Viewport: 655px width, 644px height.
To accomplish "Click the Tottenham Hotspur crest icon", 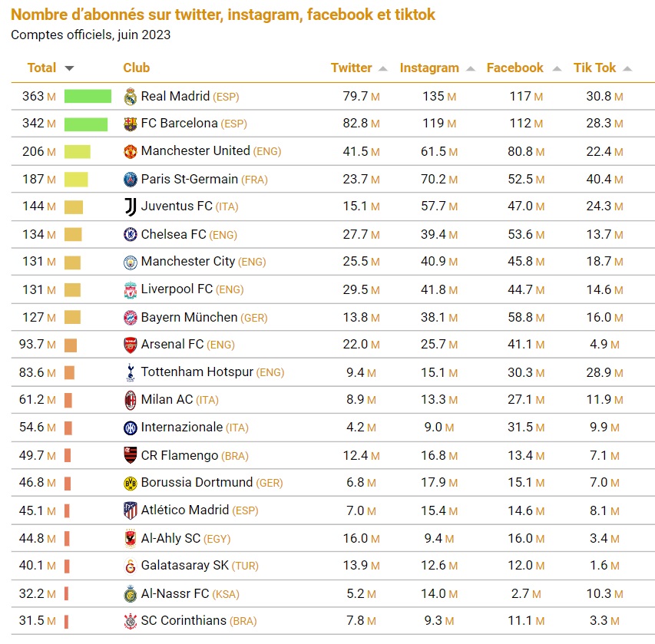I will pyautogui.click(x=130, y=372).
